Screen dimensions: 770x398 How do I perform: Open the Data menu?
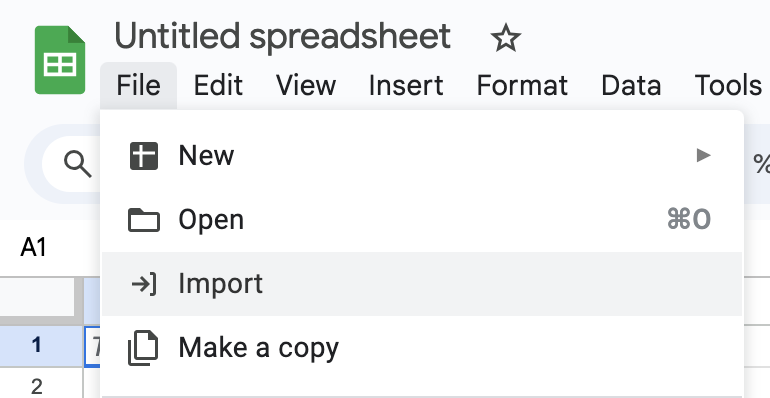(631, 85)
